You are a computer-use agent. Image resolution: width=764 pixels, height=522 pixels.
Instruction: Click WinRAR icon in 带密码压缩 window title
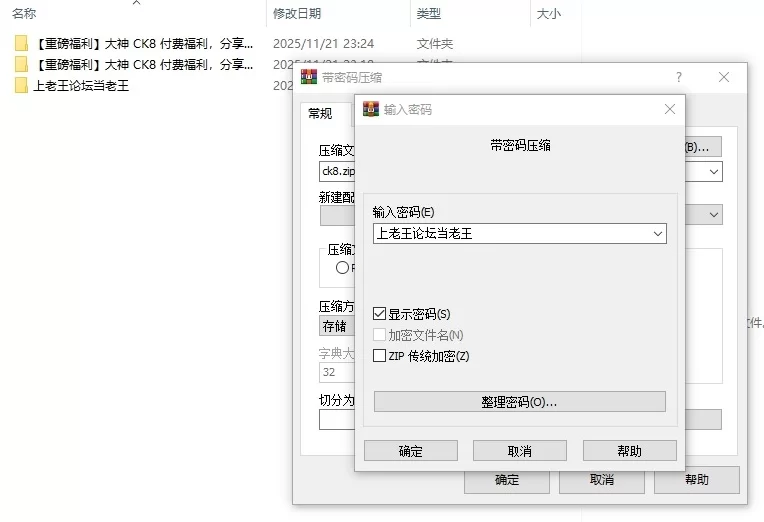tap(309, 77)
